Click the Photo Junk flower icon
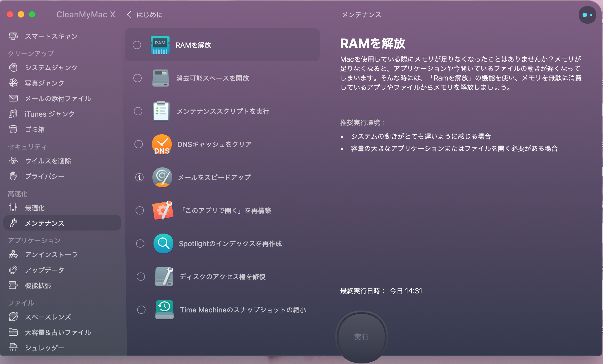 [13, 83]
